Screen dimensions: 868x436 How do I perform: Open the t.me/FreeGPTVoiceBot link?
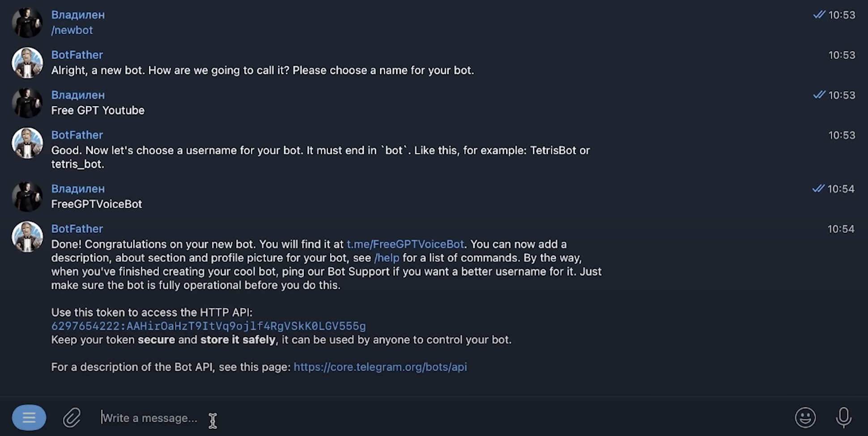click(x=405, y=244)
